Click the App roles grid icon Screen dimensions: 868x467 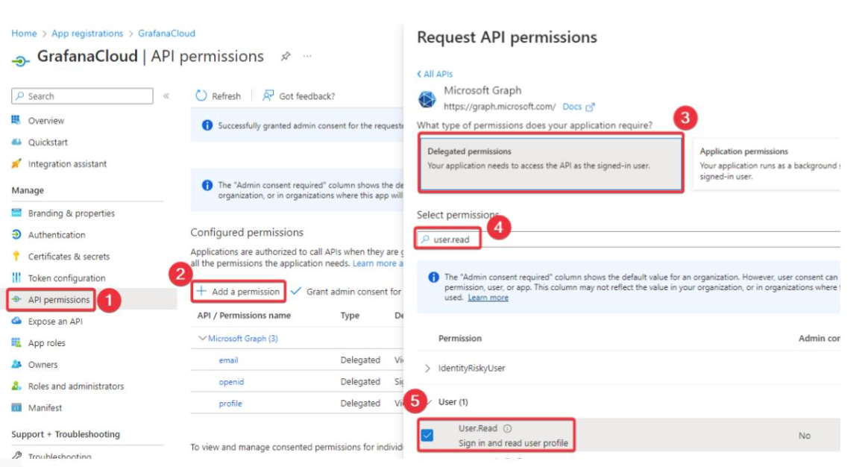pos(16,342)
